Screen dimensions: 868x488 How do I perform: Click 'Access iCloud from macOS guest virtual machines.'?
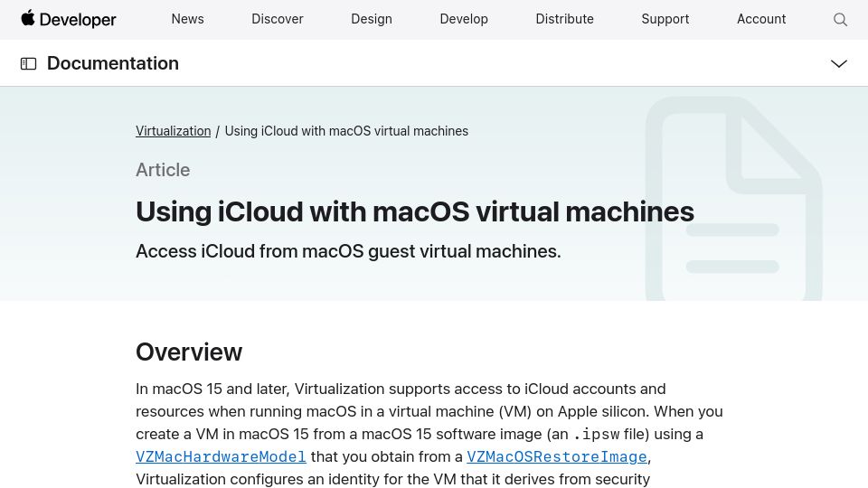(x=348, y=251)
